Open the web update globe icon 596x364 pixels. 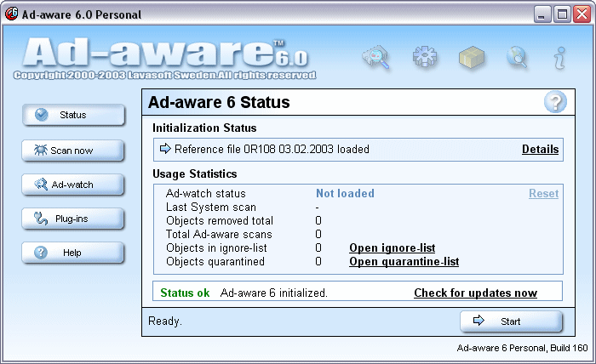(x=517, y=57)
